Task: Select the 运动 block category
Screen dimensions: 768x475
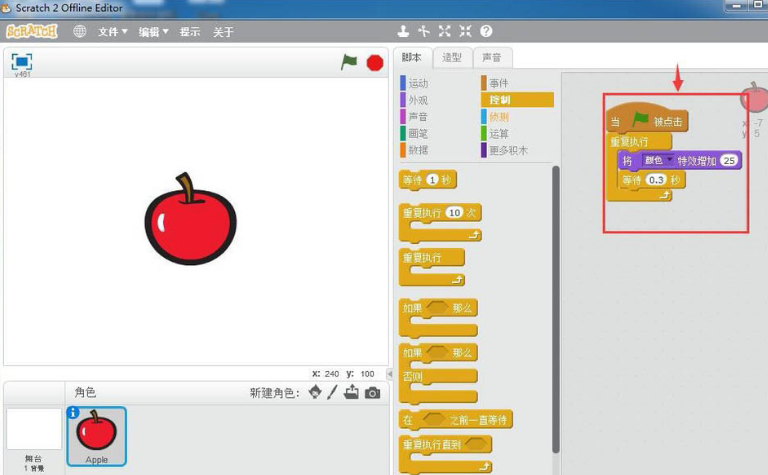Action: click(x=418, y=83)
